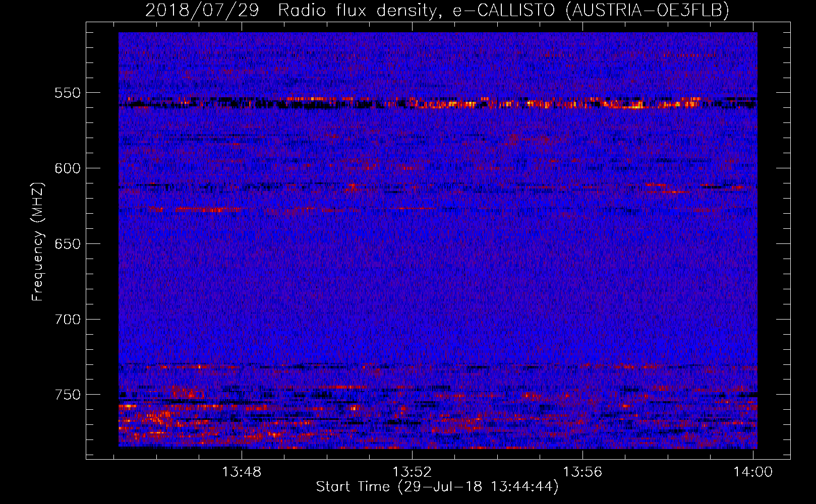The height and width of the screenshot is (504, 816).
Task: Click the 13:48 time axis label
Action: click(x=242, y=472)
